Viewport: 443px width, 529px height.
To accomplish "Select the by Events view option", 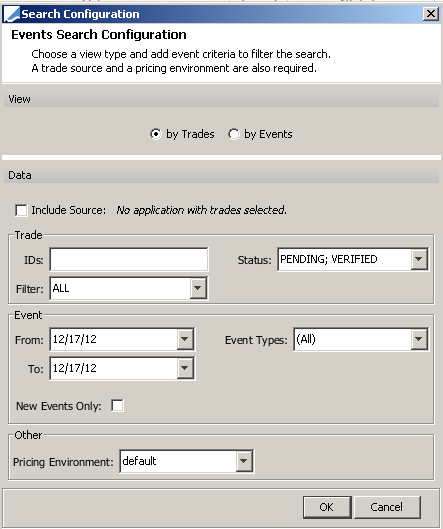I will point(233,134).
